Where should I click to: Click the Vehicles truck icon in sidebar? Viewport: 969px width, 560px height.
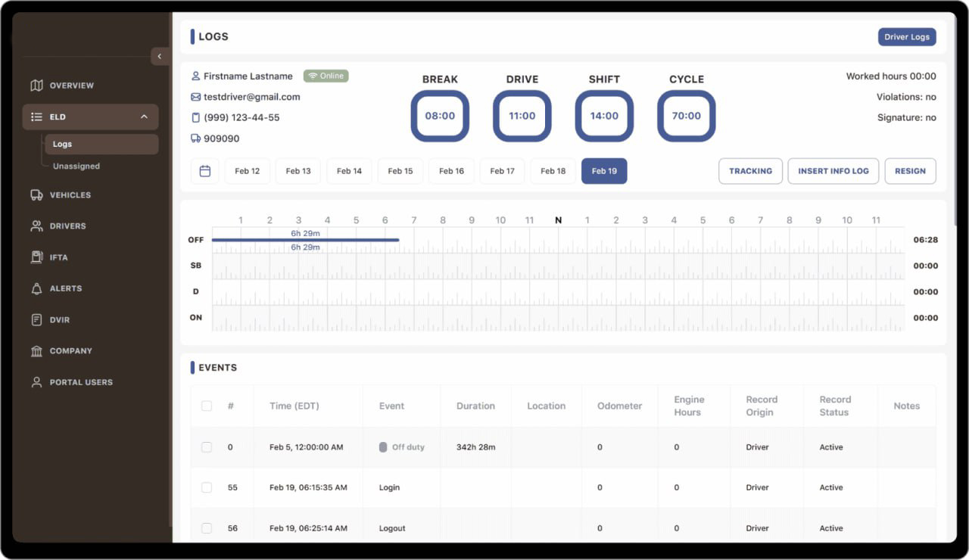[x=36, y=195]
